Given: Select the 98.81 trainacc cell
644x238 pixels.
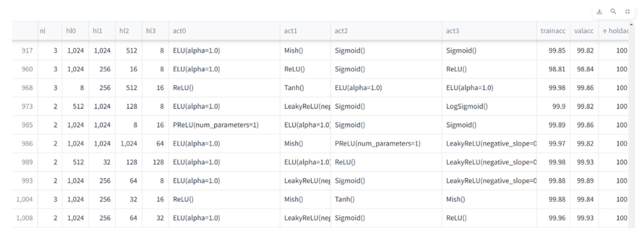Looking at the screenshot, I should point(556,69).
